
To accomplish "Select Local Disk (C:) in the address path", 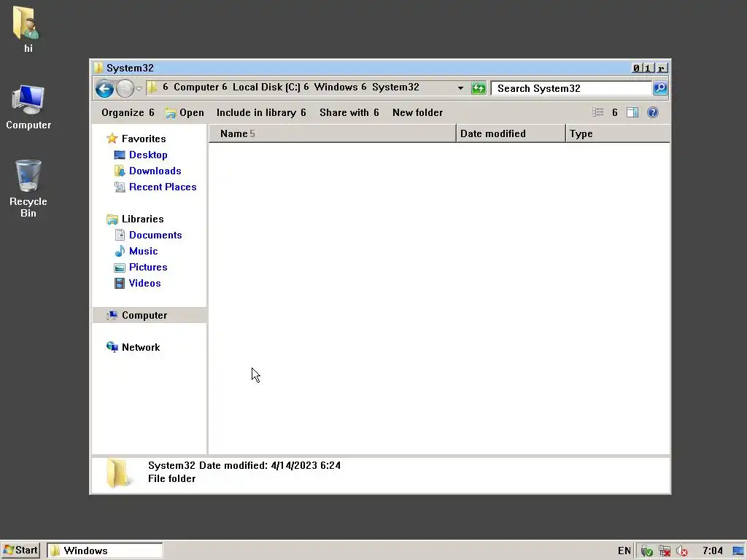I will click(x=266, y=87).
